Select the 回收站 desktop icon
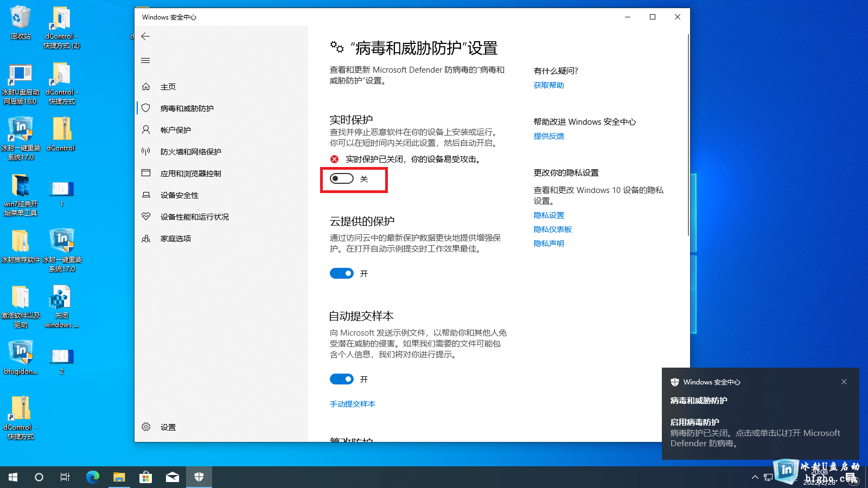Viewport: 868px width, 488px height. click(x=20, y=23)
